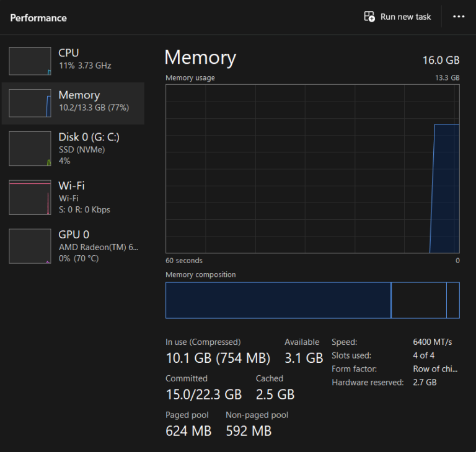Click the S: 0 R: 0 Kbps Wi-Fi throughput

coord(84,210)
